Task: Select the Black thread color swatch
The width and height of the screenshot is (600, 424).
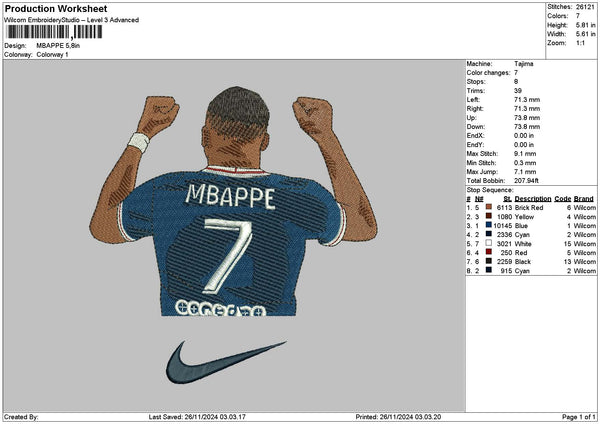Action: (489, 262)
